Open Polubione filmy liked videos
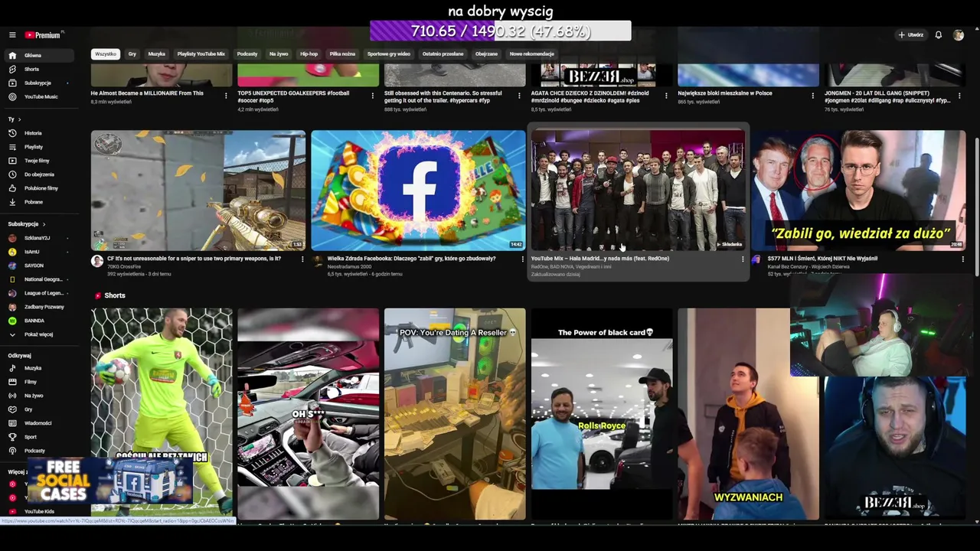 pyautogui.click(x=38, y=188)
